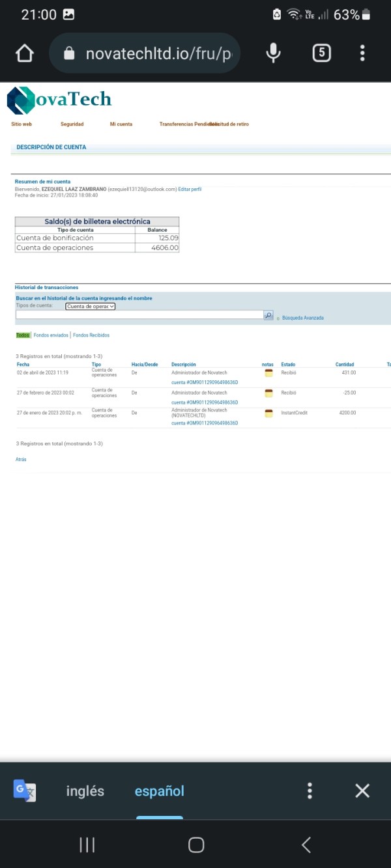Open the note icon for 27 de febrero transaction
Screen dimensions: 391x868
268,393
